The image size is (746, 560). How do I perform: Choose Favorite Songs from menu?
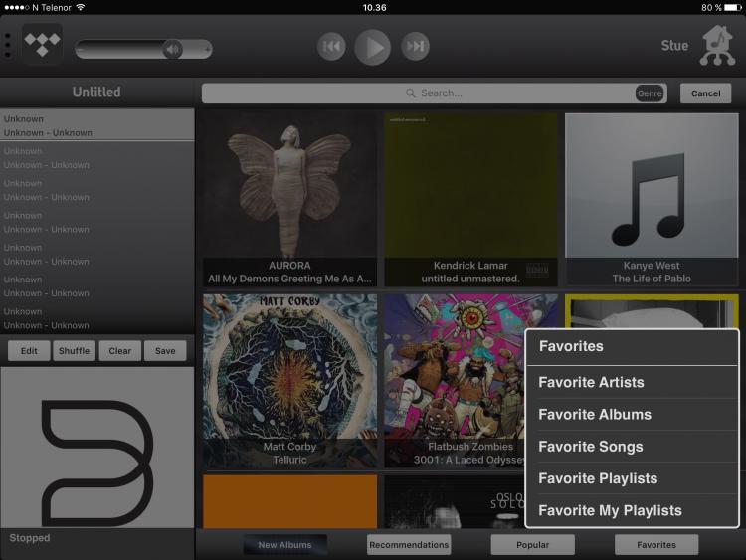point(633,447)
